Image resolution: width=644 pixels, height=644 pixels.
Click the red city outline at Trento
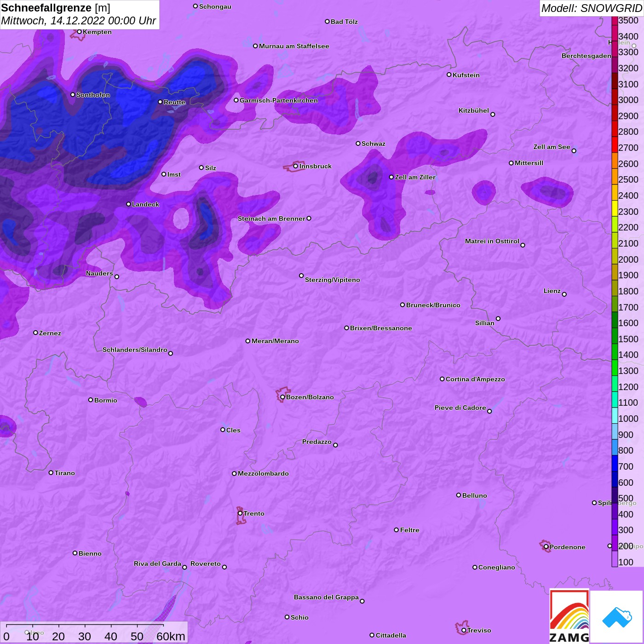pos(241,515)
